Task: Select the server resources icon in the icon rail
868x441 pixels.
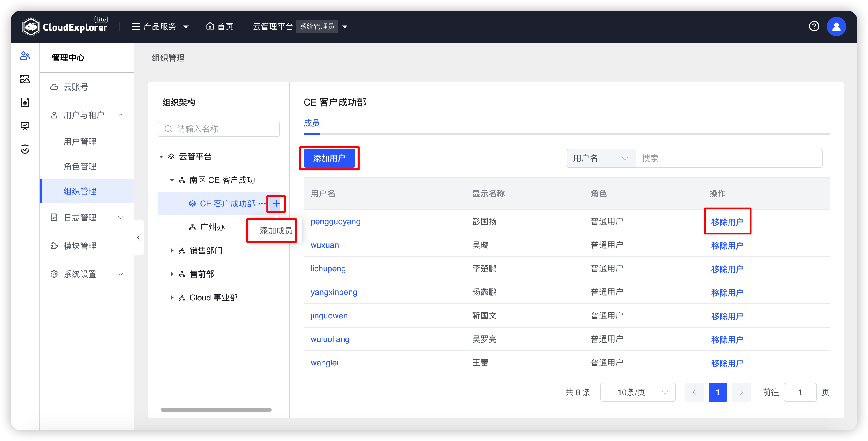Action: [x=25, y=79]
